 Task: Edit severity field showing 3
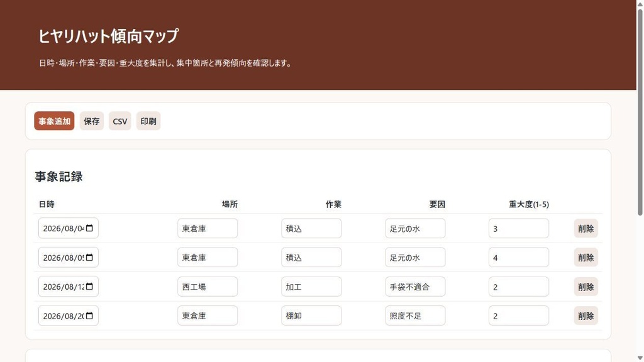tap(519, 228)
